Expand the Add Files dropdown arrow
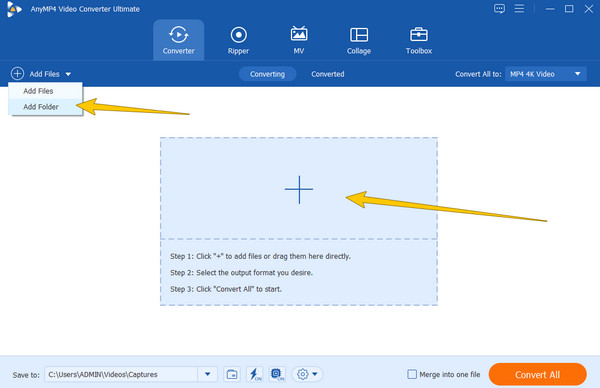 coord(68,74)
